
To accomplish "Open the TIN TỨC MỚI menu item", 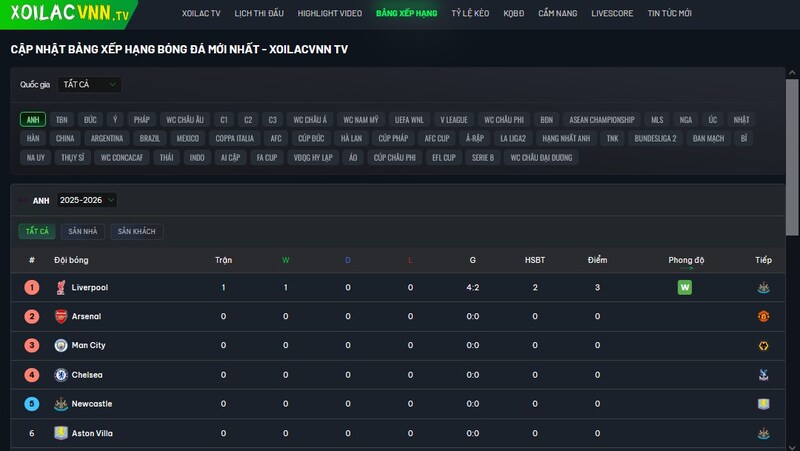I will 669,13.
